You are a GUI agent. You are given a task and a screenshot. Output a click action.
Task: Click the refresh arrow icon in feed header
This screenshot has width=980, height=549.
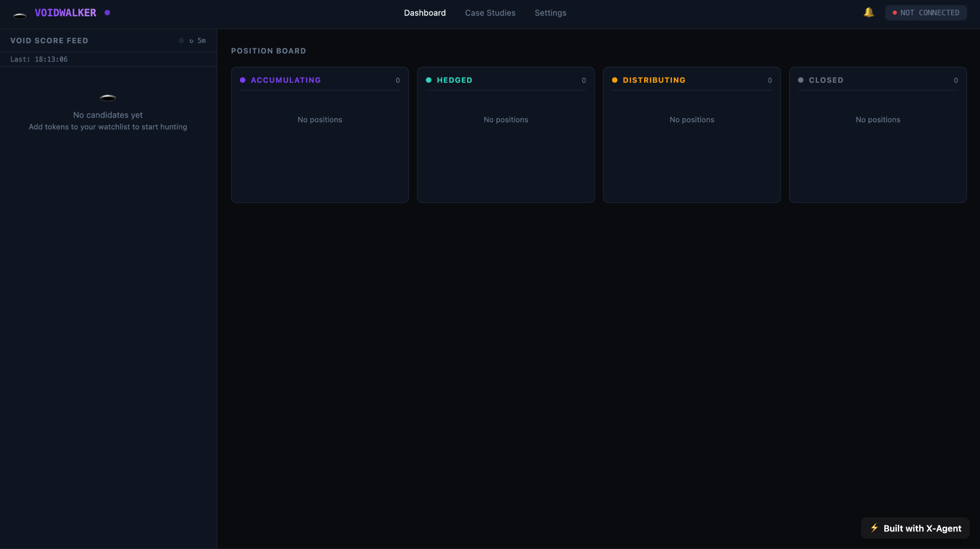tap(191, 41)
